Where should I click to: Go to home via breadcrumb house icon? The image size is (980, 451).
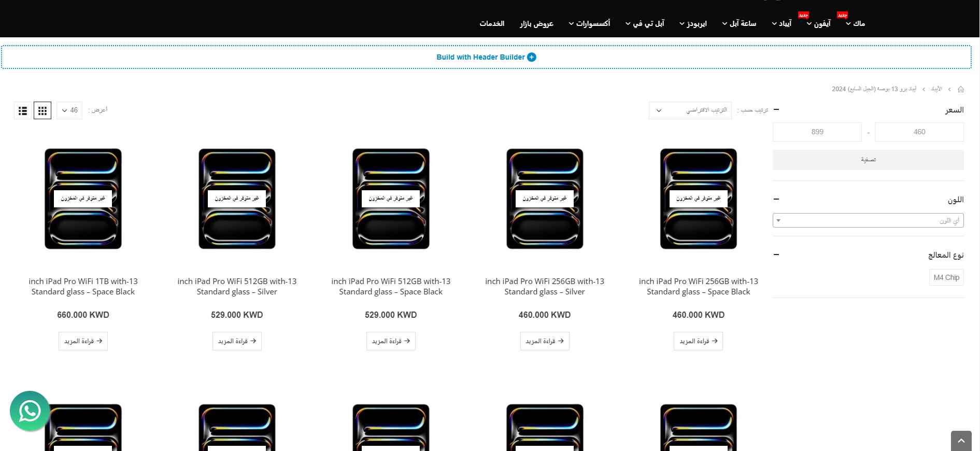pyautogui.click(x=960, y=89)
